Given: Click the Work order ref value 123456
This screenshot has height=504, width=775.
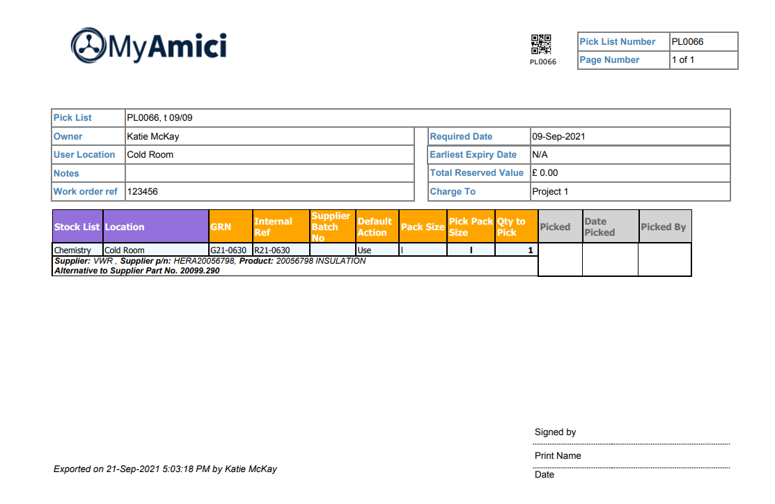Looking at the screenshot, I should (142, 192).
